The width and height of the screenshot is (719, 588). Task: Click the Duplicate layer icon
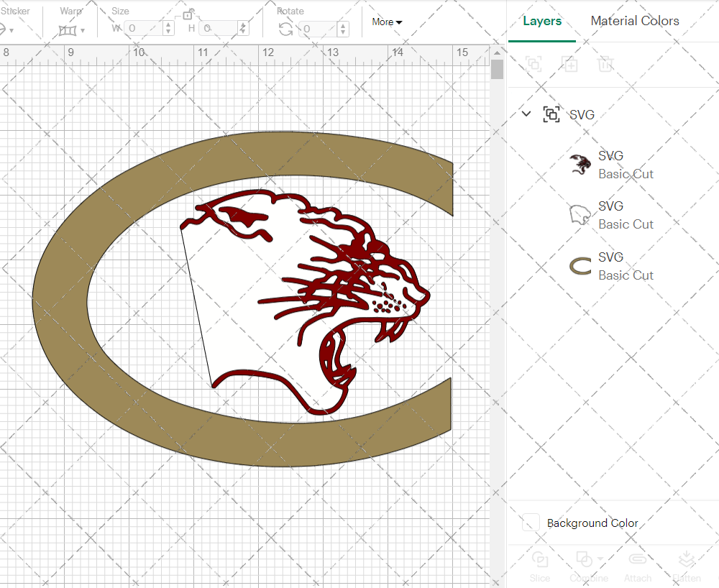click(x=569, y=64)
